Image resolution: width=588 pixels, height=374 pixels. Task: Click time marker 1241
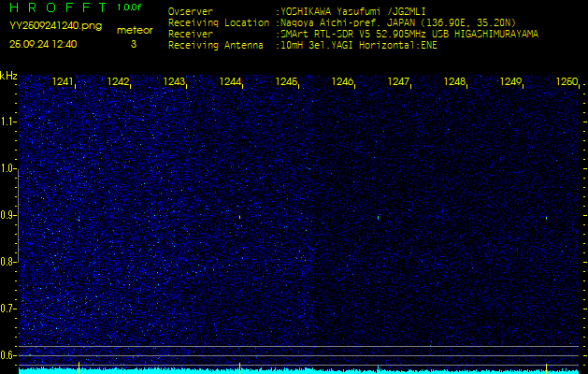[x=64, y=81]
